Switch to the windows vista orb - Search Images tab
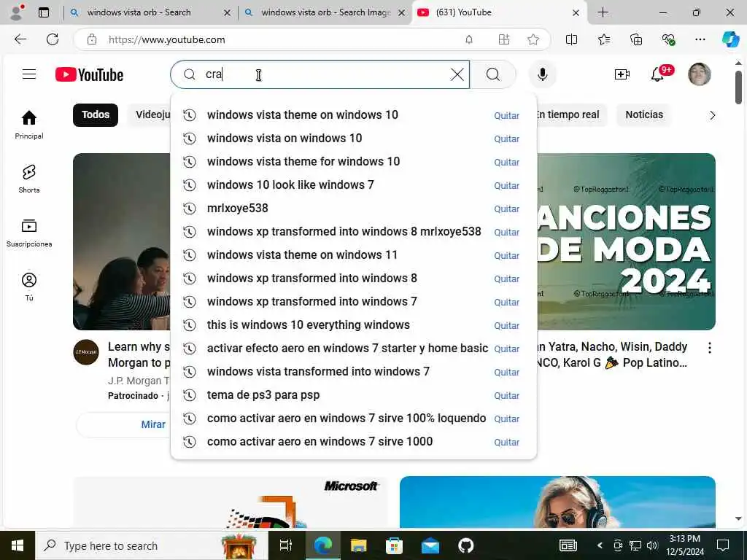 (326, 12)
